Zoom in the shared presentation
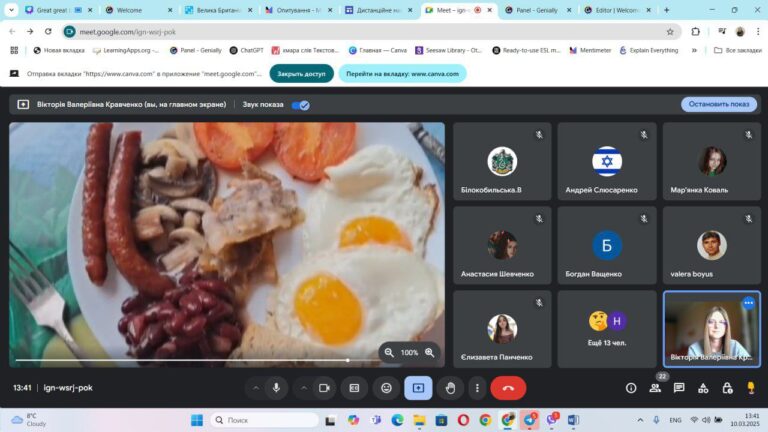768x432 pixels. [430, 352]
